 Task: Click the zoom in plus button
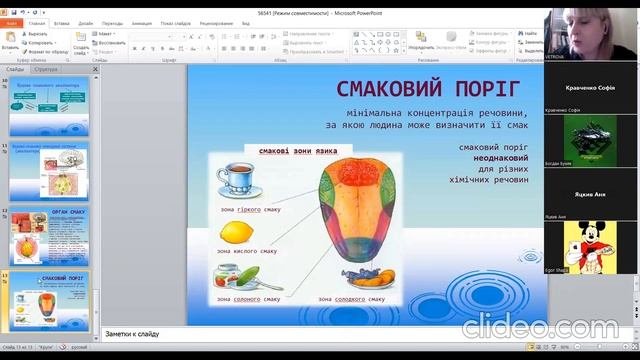tap(625, 347)
